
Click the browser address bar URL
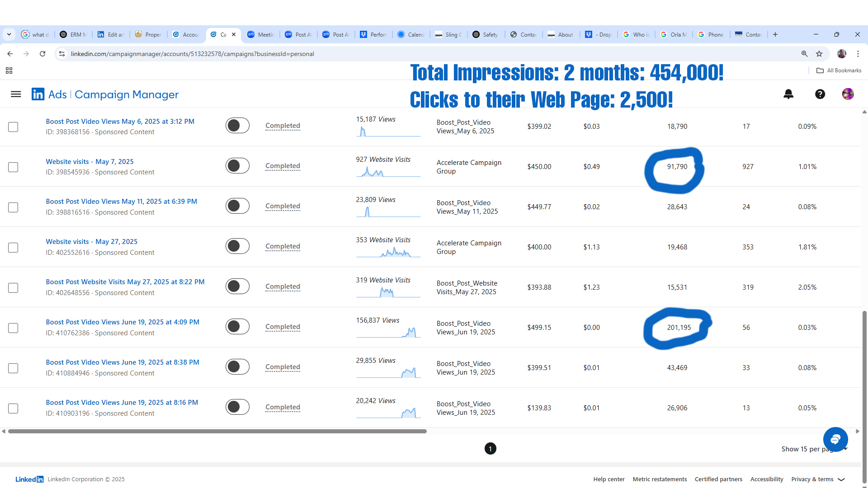pyautogui.click(x=193, y=54)
